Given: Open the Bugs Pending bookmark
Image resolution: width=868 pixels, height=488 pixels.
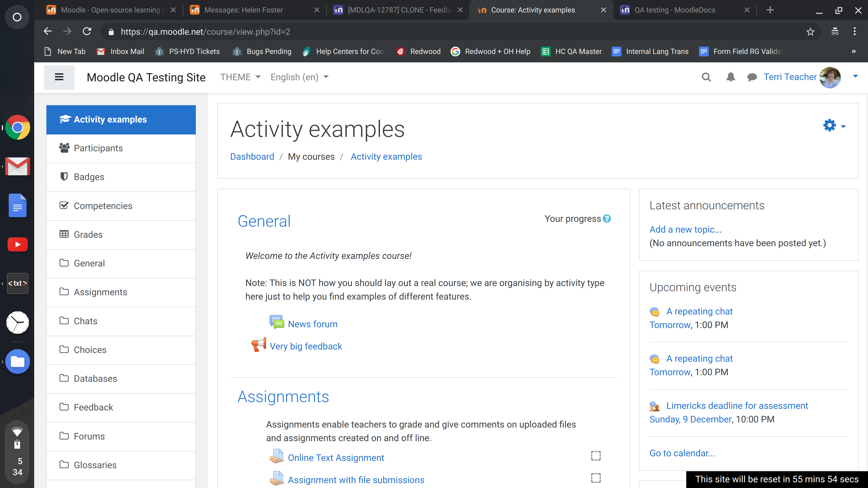Looking at the screenshot, I should 262,52.
